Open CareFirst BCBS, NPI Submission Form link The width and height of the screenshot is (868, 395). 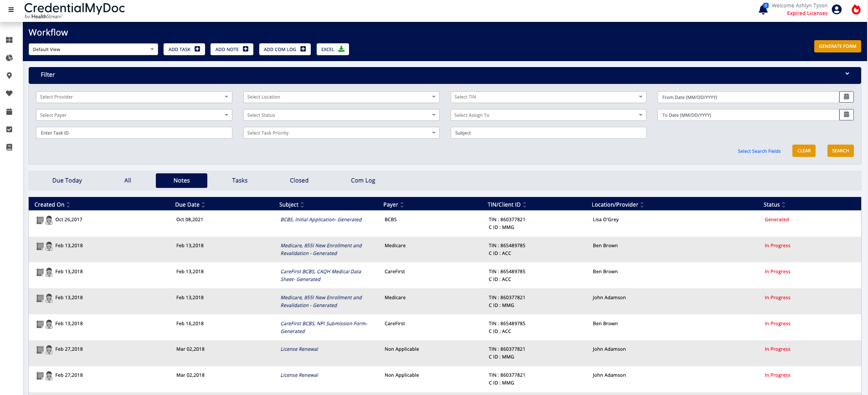(x=324, y=327)
